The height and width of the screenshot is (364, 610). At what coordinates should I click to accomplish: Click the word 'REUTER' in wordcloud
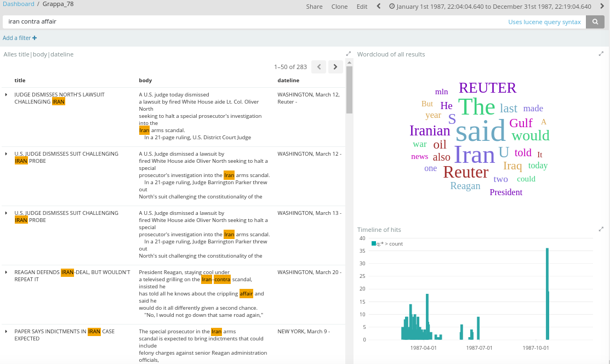click(x=487, y=88)
